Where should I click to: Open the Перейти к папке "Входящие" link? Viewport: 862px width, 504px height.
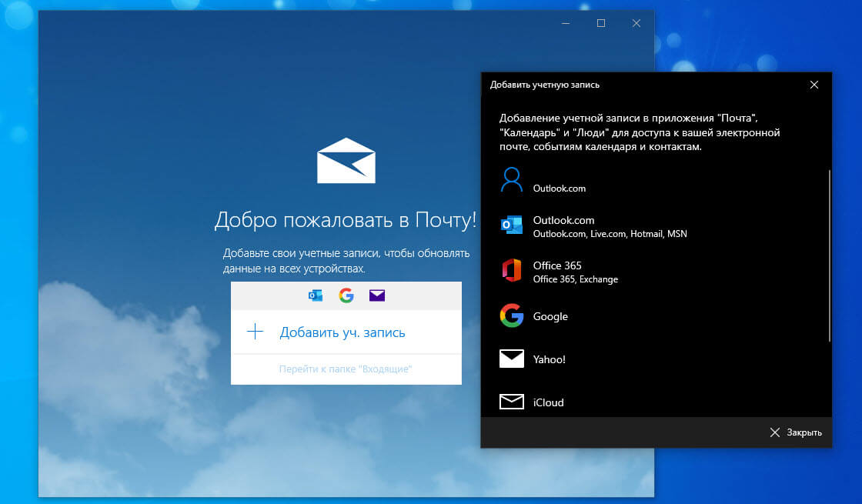[346, 369]
